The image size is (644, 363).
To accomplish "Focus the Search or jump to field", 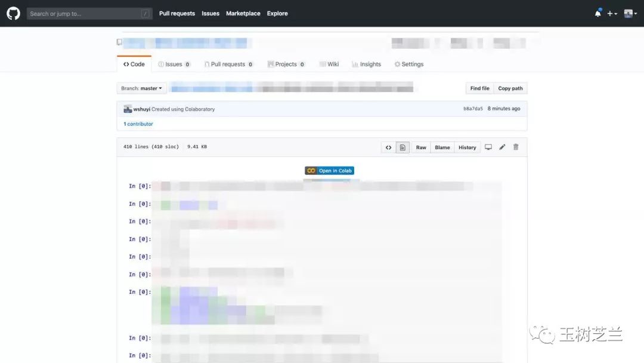I will (89, 14).
